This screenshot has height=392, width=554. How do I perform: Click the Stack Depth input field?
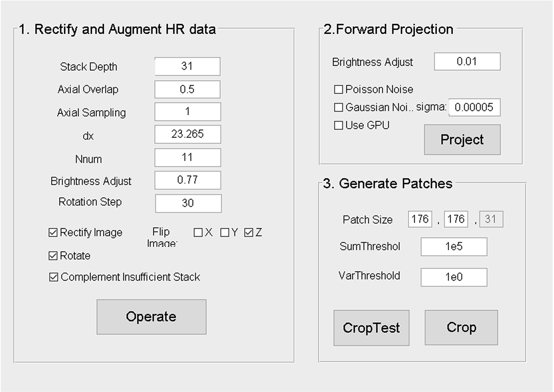(x=187, y=66)
